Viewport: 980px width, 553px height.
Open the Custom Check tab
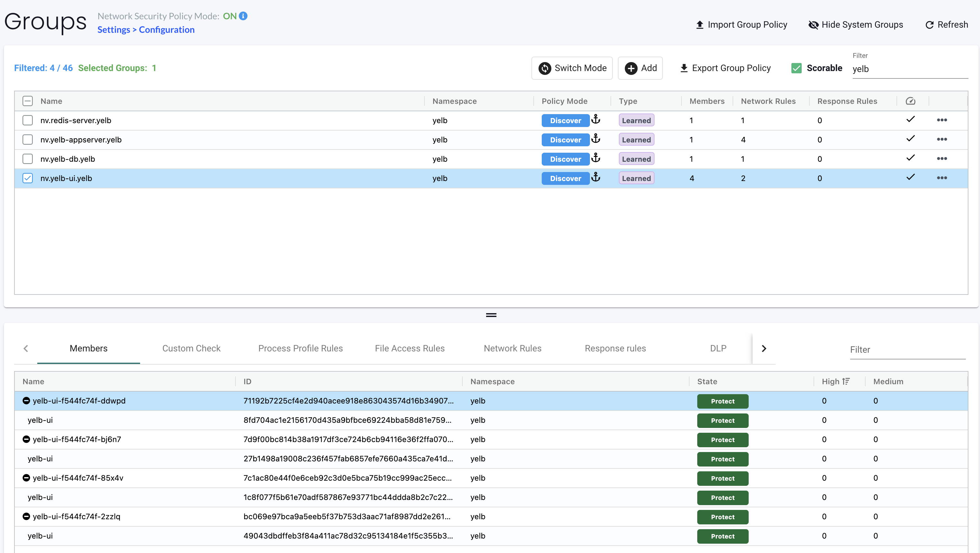pyautogui.click(x=192, y=348)
